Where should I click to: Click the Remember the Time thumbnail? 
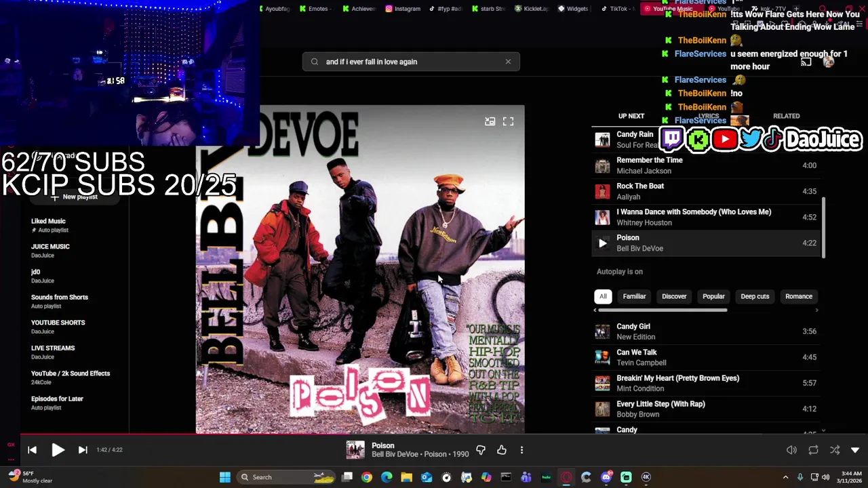tap(602, 166)
